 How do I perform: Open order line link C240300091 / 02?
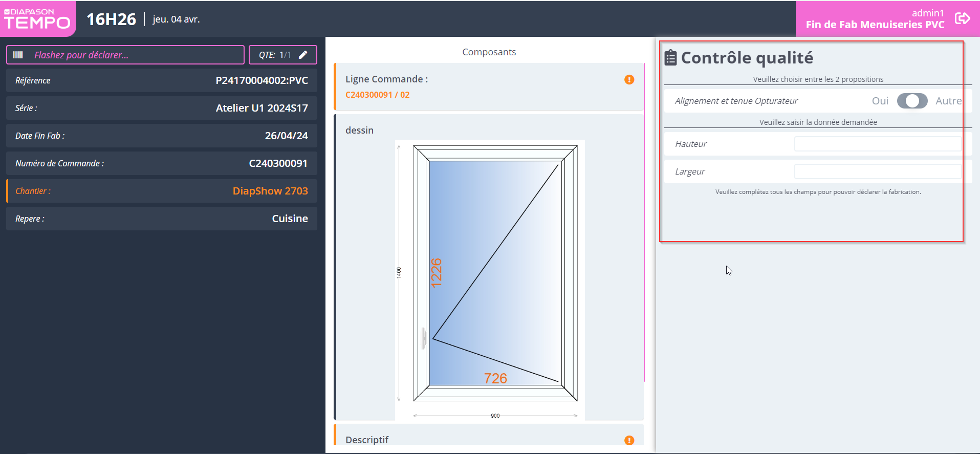pyautogui.click(x=377, y=95)
